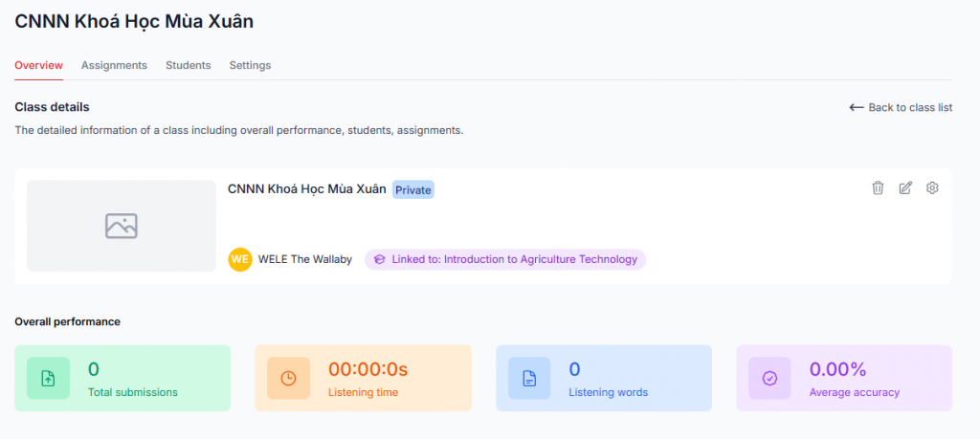The image size is (980, 439).
Task: Click Back to class list link
Action: click(901, 107)
